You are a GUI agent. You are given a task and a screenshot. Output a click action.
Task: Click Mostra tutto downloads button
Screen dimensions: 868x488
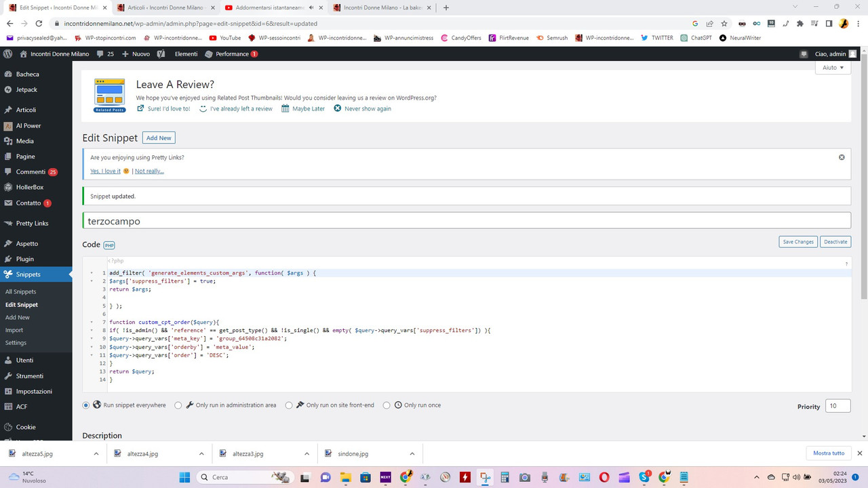tap(829, 453)
